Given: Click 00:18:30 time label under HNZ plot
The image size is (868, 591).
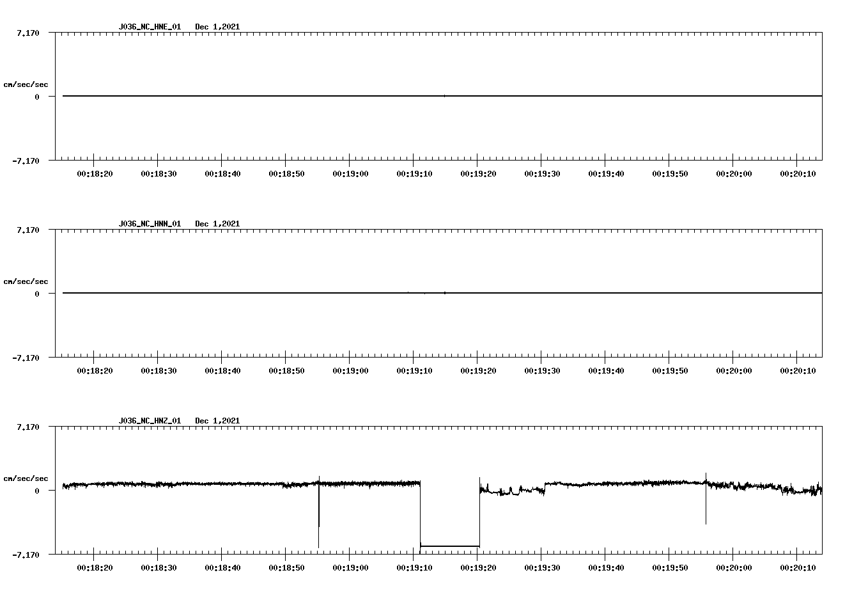Looking at the screenshot, I should click(x=159, y=568).
